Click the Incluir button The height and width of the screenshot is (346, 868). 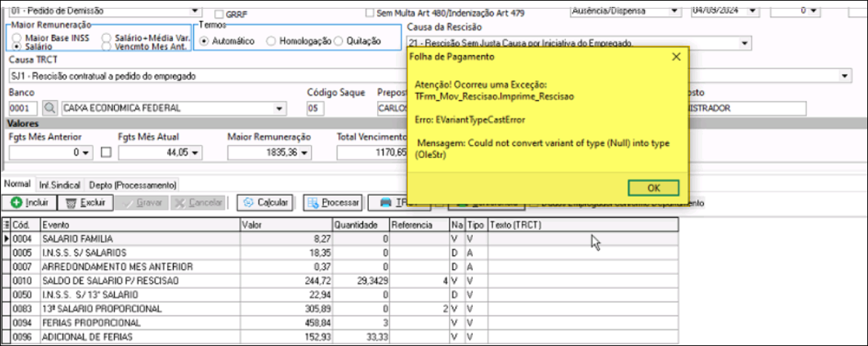29,203
